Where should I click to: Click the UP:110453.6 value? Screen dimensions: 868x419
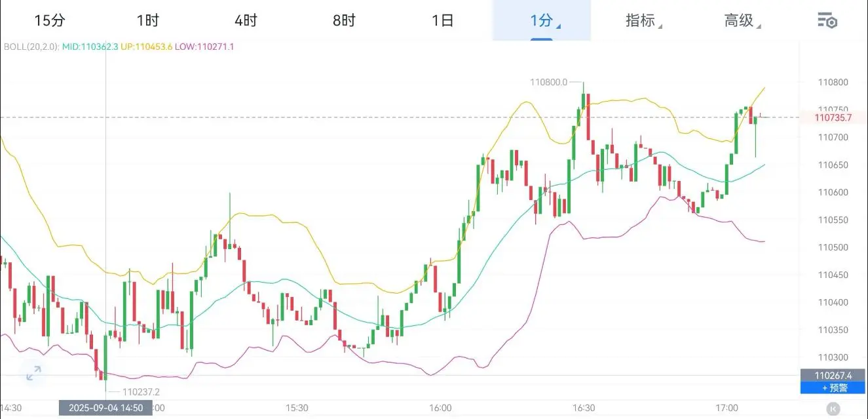(x=147, y=47)
